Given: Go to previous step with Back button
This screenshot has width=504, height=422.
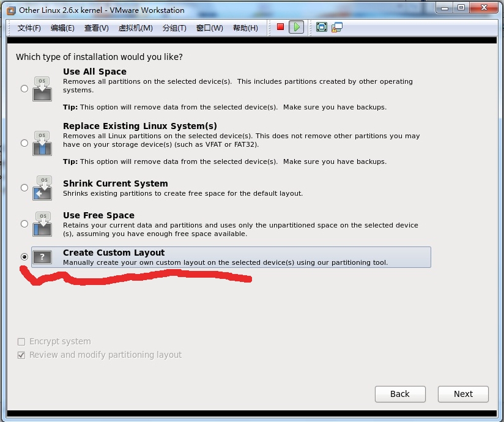Looking at the screenshot, I should (399, 394).
